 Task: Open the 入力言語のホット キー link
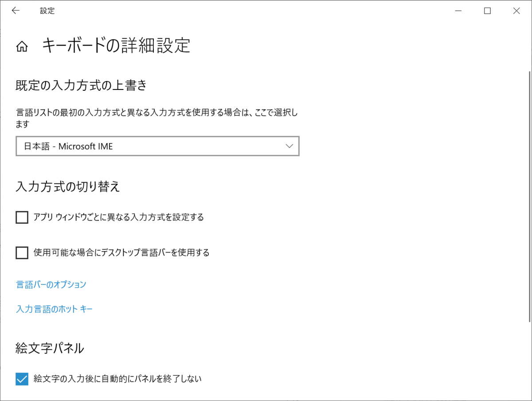(54, 309)
